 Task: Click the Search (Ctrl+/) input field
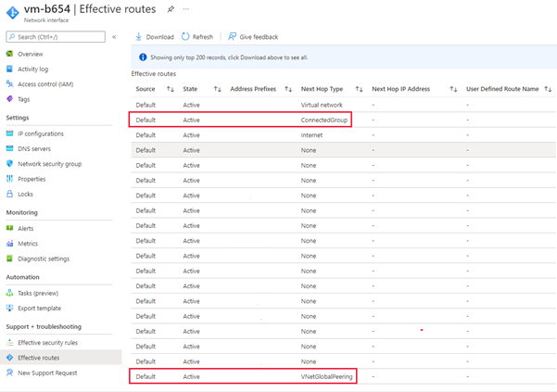(54, 37)
